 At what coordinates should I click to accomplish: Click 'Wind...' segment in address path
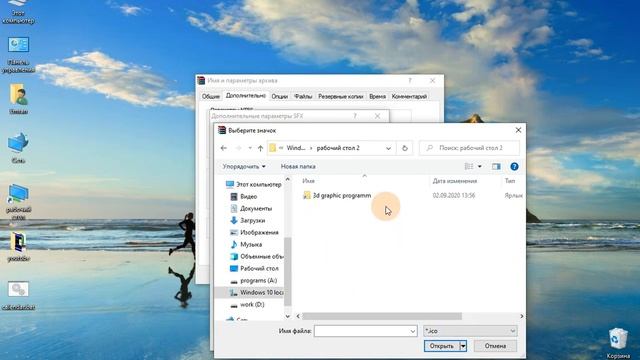pos(296,148)
